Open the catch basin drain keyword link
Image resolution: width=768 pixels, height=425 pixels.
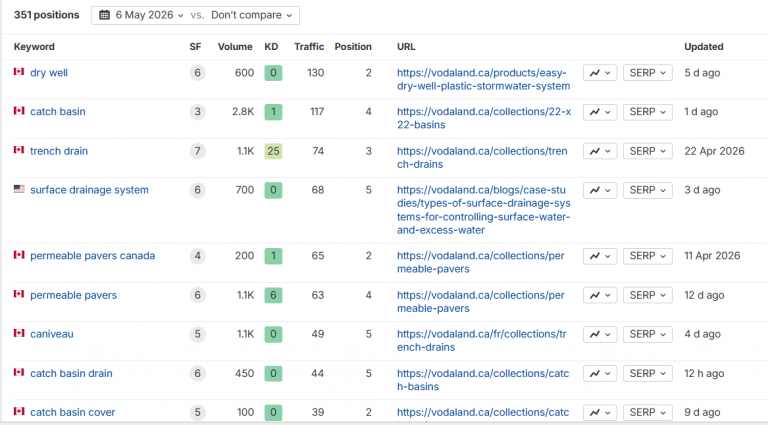(71, 373)
